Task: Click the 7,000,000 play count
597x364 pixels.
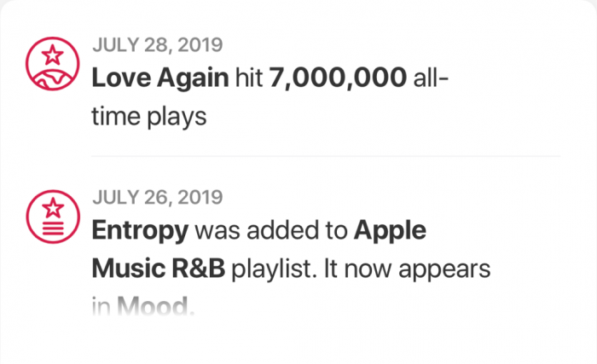Action: (x=337, y=79)
